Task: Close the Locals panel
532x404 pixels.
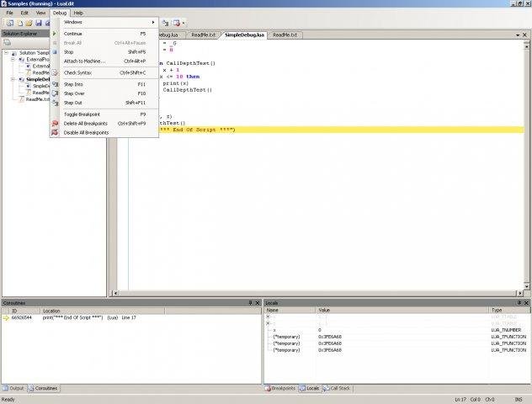Action: (x=526, y=302)
